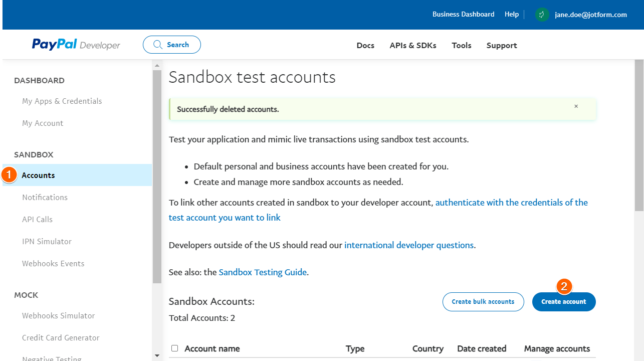Open international developer questions link
The width and height of the screenshot is (644, 361).
pos(408,245)
